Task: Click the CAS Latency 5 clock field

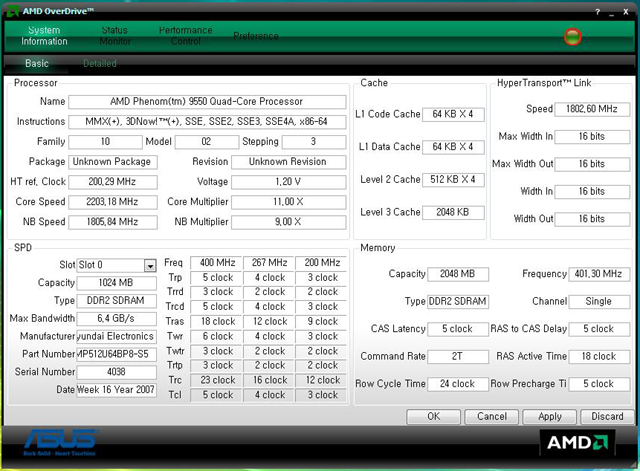Action: (458, 329)
